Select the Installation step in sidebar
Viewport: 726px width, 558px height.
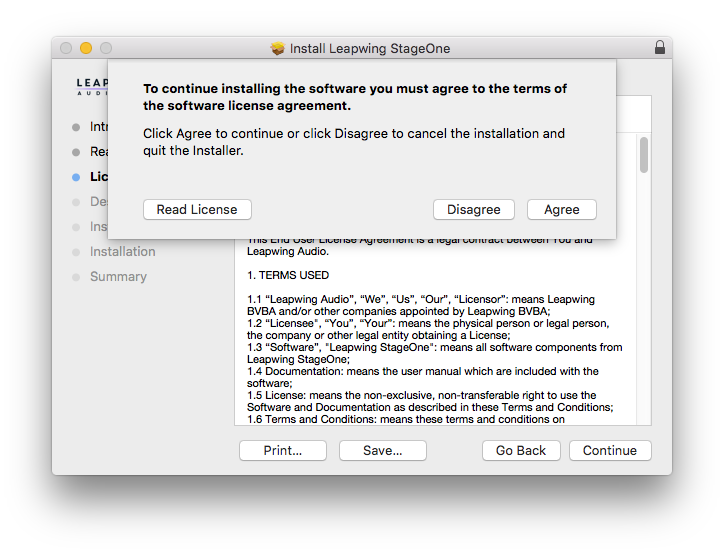(123, 251)
